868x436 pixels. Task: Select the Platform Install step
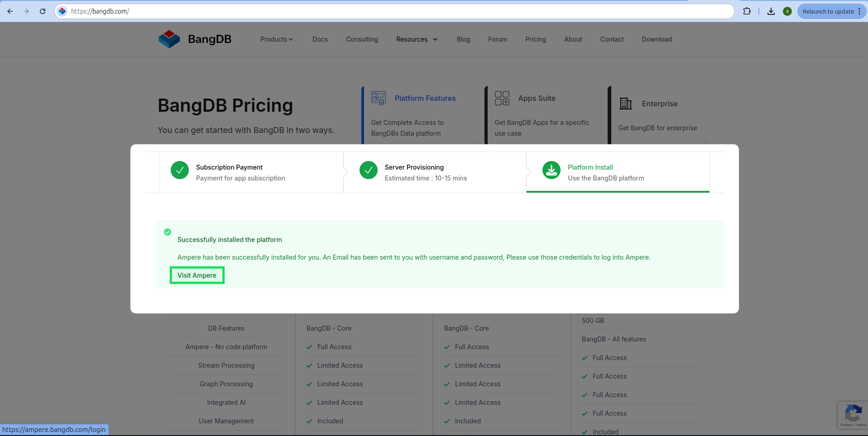point(618,172)
